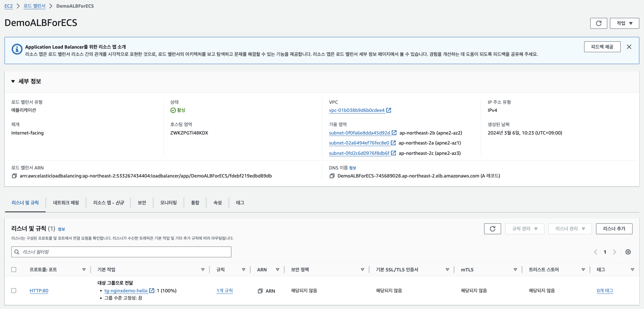Click the refresh icon beside the 작업 button
Screen dimensions: 644x309
click(x=598, y=23)
